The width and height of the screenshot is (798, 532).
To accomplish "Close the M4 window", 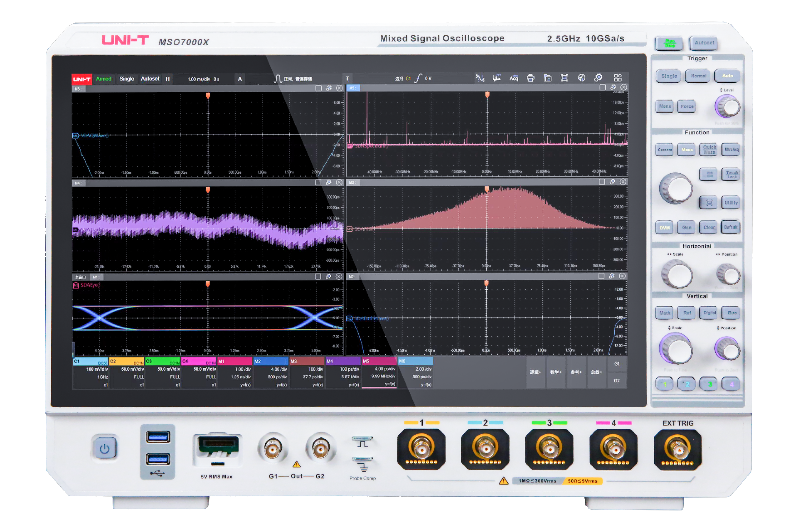I will coord(339,182).
